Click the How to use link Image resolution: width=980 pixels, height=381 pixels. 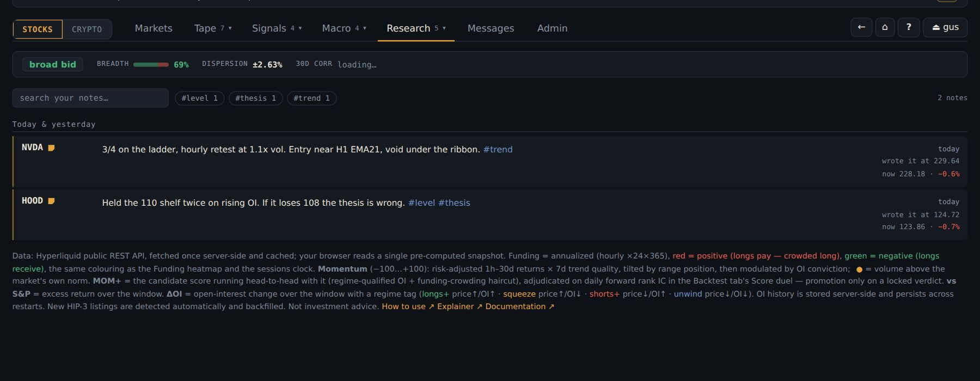(408, 306)
